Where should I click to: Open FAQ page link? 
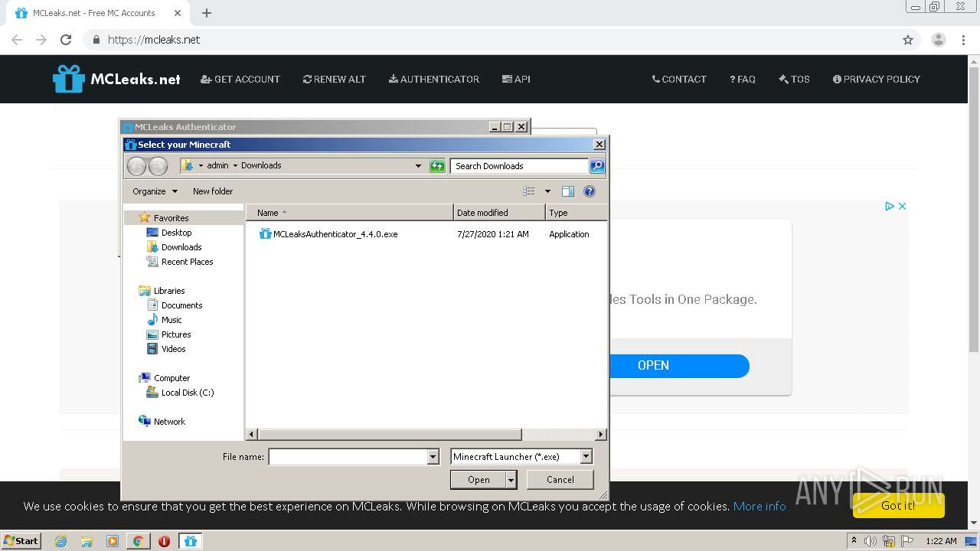[x=743, y=79]
